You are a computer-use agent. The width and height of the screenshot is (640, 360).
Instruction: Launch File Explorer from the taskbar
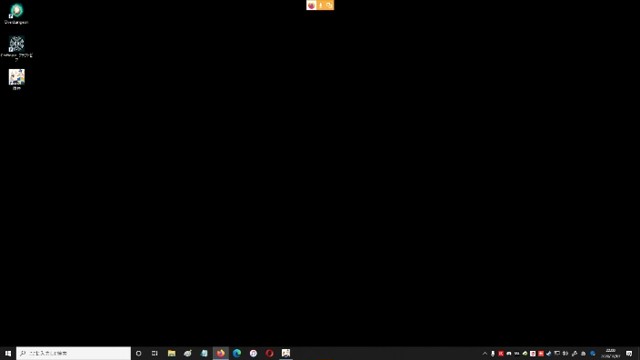tap(171, 353)
